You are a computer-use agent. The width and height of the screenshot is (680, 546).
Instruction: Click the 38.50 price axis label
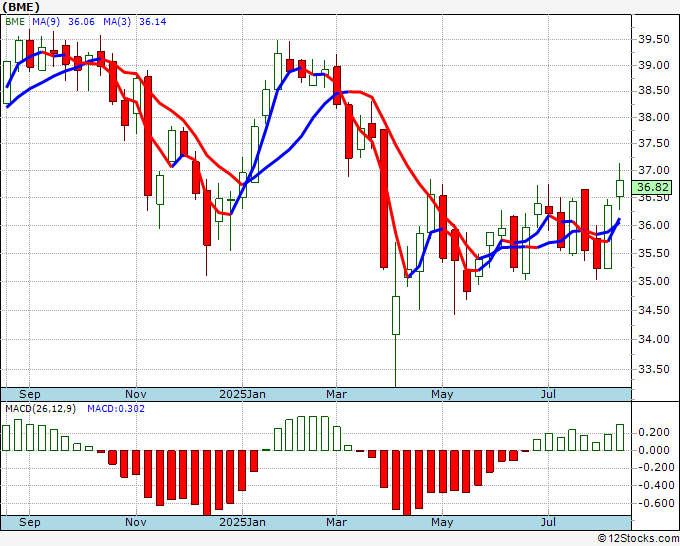tap(654, 91)
